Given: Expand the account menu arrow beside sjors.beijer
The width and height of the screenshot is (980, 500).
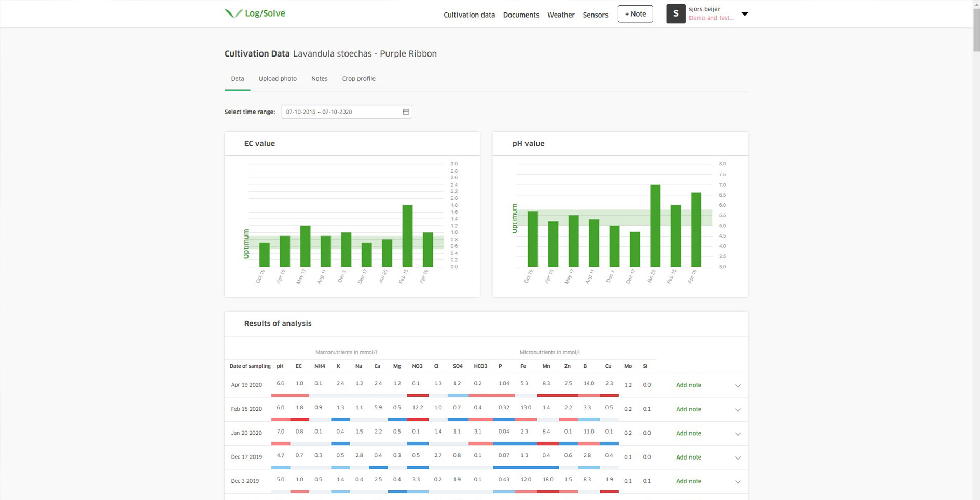Looking at the screenshot, I should click(x=744, y=14).
